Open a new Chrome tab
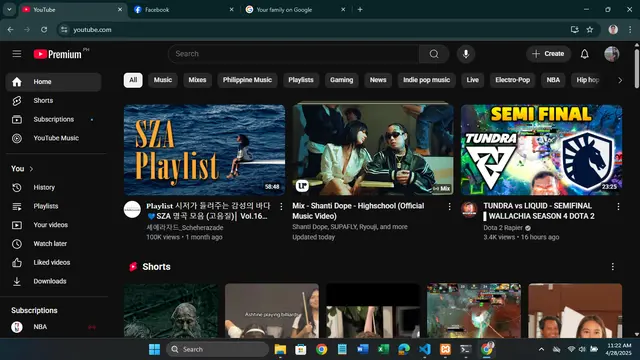This screenshot has height=360, width=640. [360, 9]
